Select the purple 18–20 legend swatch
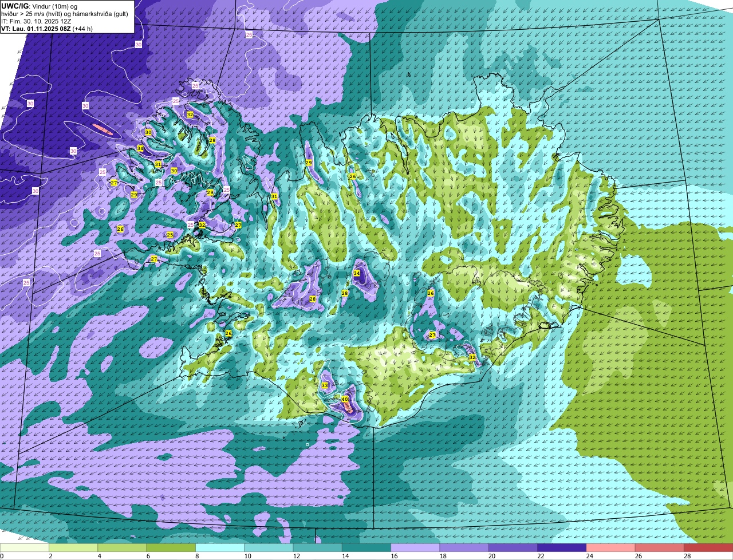733x560 pixels. (x=464, y=548)
